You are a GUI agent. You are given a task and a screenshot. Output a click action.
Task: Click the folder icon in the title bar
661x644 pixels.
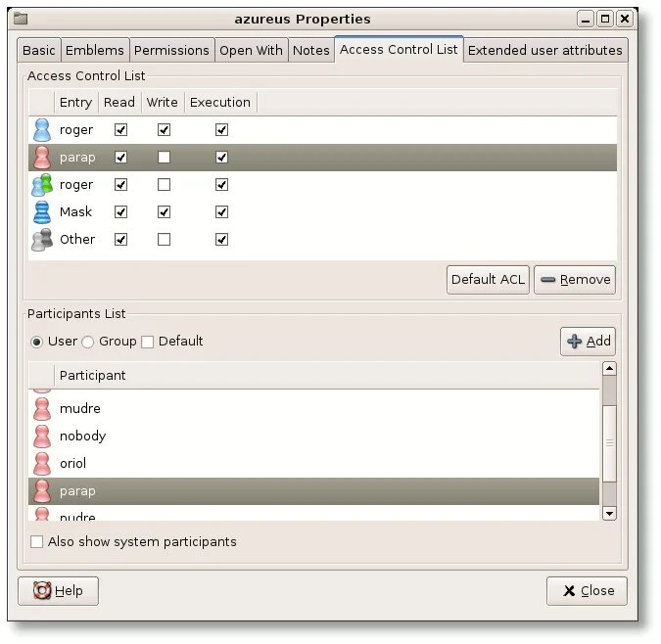click(x=21, y=19)
